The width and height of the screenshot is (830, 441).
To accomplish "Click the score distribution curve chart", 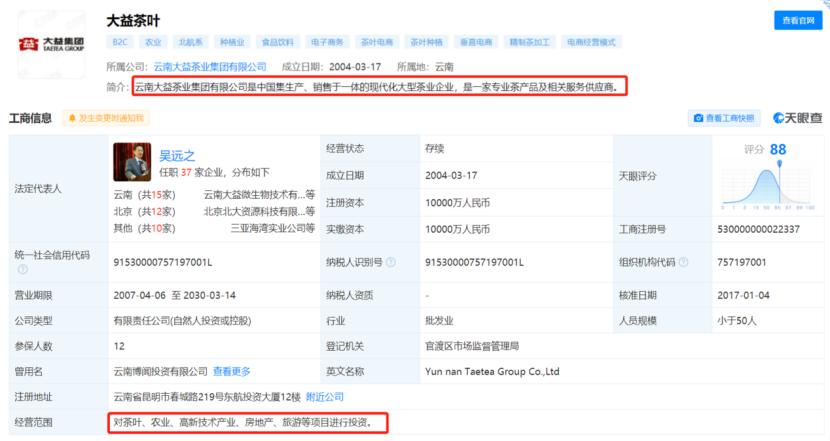I will (768, 187).
